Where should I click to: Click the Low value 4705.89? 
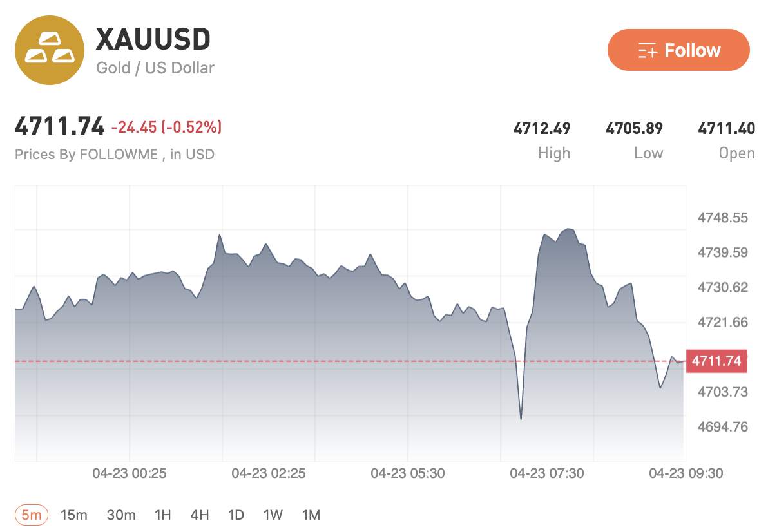[635, 129]
